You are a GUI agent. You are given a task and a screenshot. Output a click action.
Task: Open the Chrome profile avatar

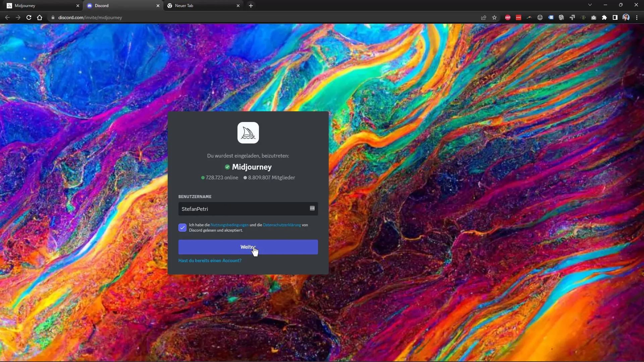tap(626, 17)
